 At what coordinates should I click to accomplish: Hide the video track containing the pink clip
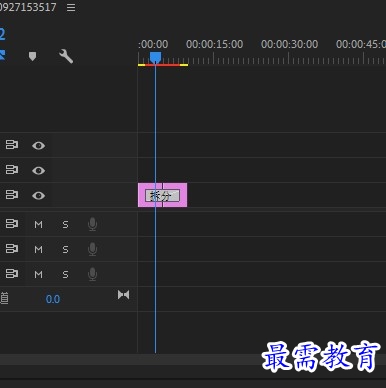tap(38, 195)
